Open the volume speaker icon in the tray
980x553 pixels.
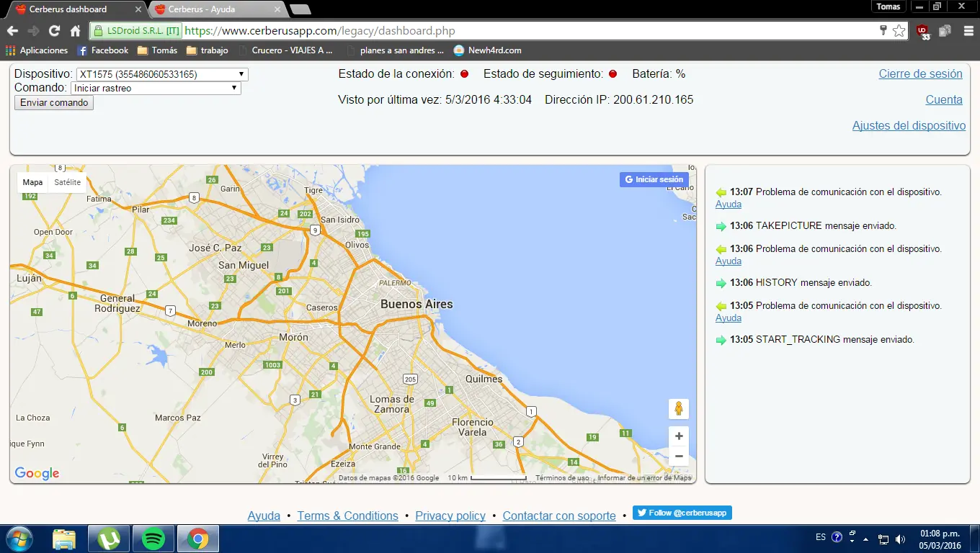click(x=900, y=539)
